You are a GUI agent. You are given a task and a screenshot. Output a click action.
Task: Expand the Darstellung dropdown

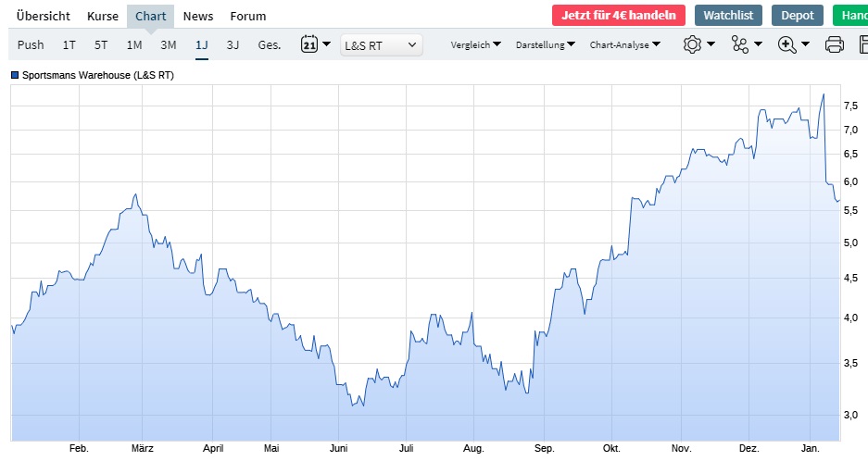click(545, 44)
